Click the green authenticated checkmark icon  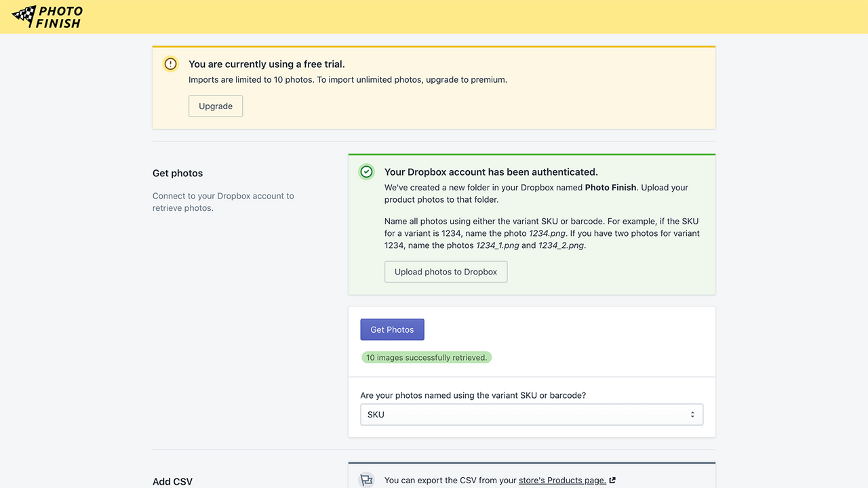coord(366,171)
